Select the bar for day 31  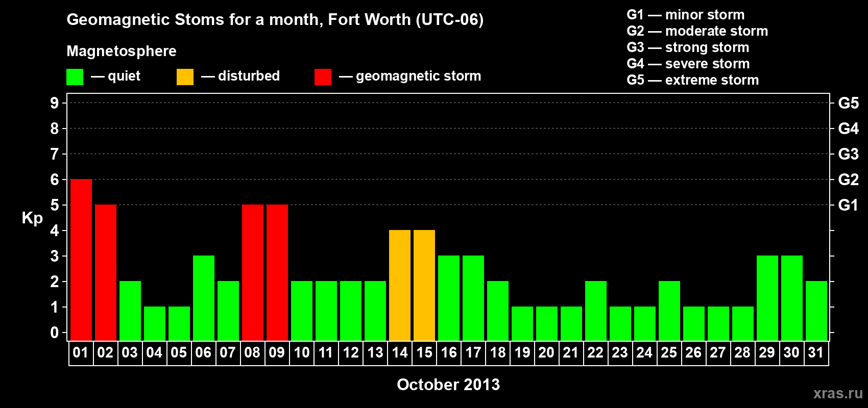(x=816, y=311)
